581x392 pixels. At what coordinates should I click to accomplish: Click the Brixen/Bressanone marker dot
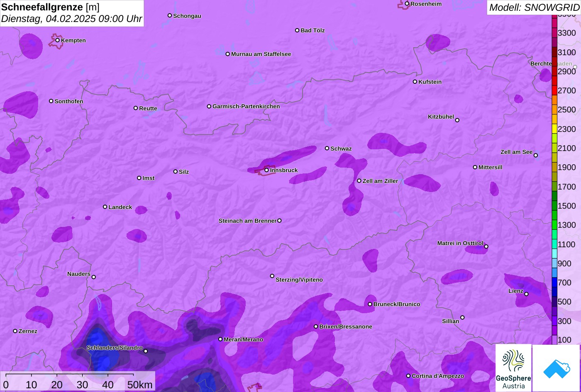coord(316,326)
